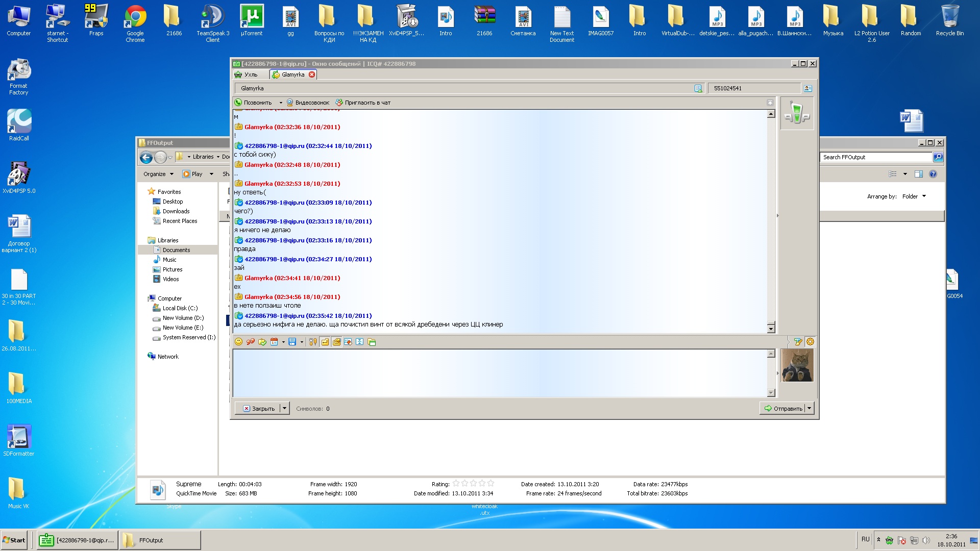Open the smiley emoticon picker
The height and width of the screenshot is (551, 980).
click(238, 342)
